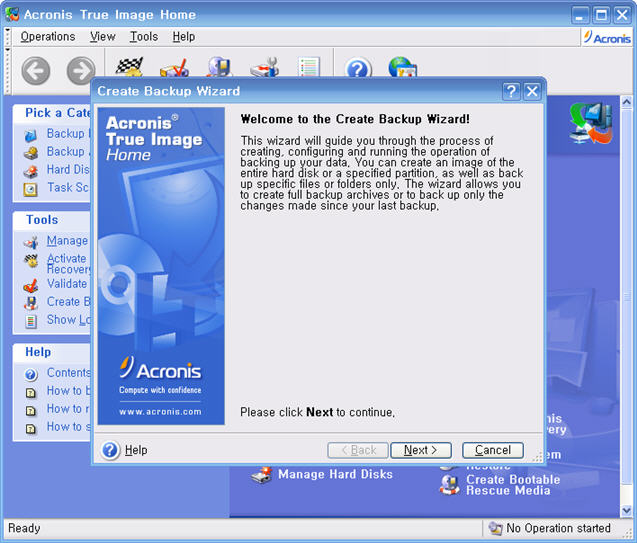Click the Hard Disk sidebar icon

31,171
